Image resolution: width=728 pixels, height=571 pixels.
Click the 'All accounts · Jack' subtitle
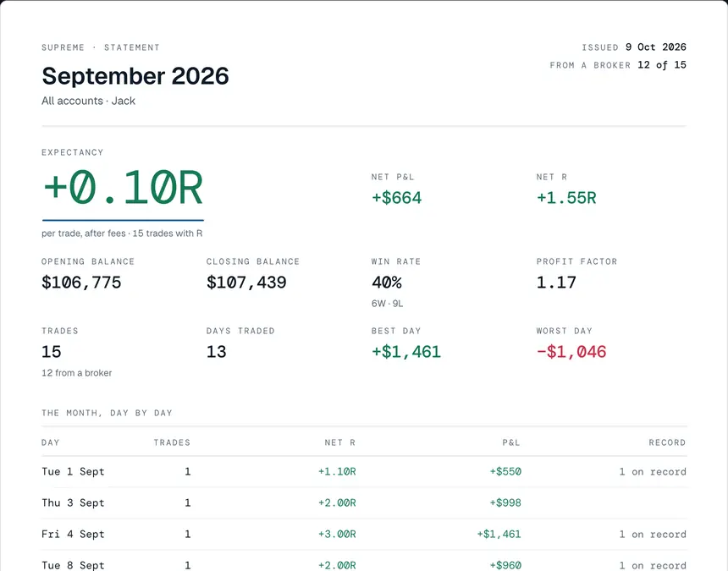[x=88, y=101]
